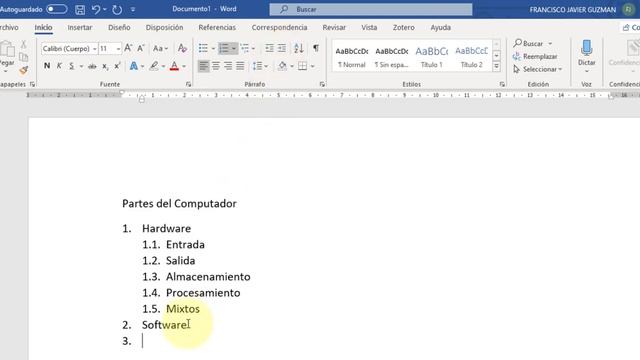Viewport: 640px width, 360px height.
Task: Expand the font color dropdown arrow
Action: 184,66
